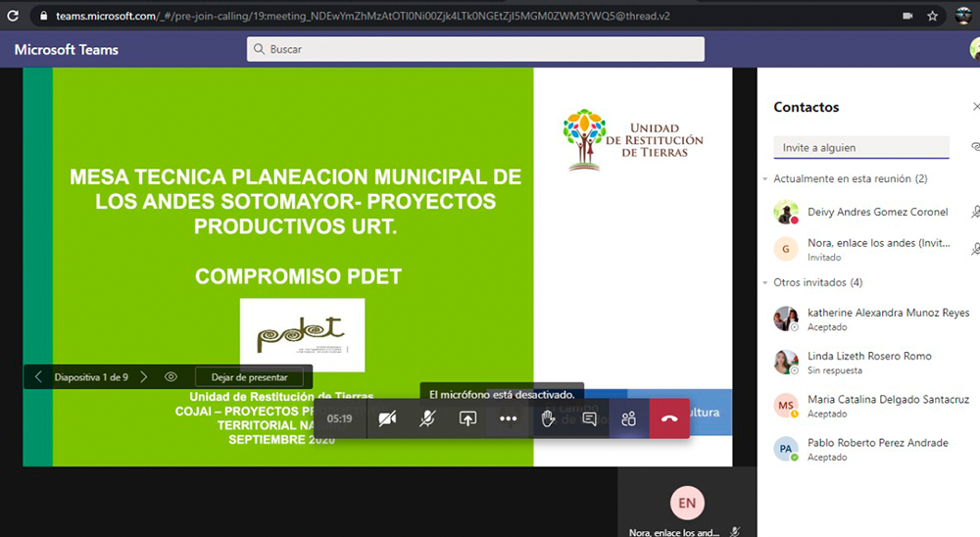Click katherine Alexandra Munoz Reyes avatar photo
Screen dimensions: 980x537
click(x=786, y=318)
